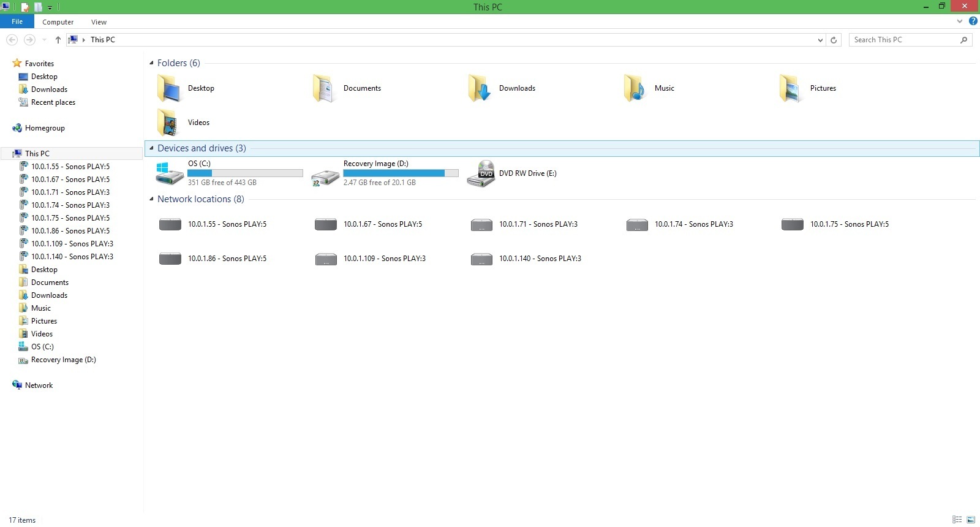Open the View ribbon tab
The image size is (980, 527).
click(x=99, y=22)
